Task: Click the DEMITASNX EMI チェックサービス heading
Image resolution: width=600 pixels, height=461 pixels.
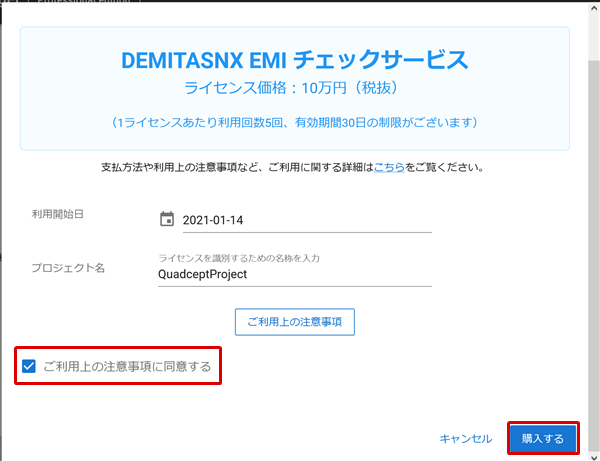Action: [295, 60]
